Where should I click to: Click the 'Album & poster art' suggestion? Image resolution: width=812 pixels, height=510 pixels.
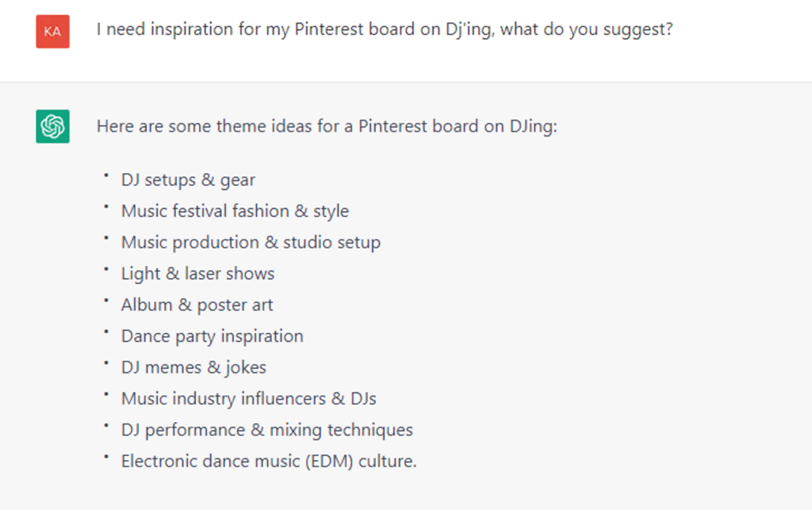pyautogui.click(x=197, y=305)
